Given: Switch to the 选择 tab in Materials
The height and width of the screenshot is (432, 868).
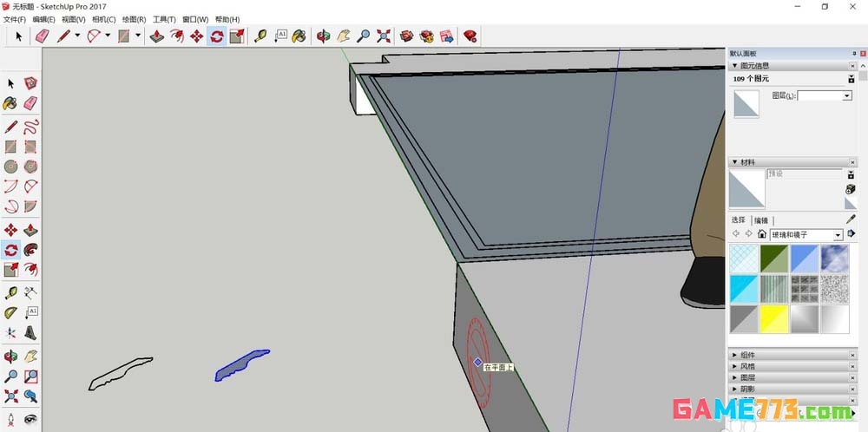Looking at the screenshot, I should click(x=739, y=220).
